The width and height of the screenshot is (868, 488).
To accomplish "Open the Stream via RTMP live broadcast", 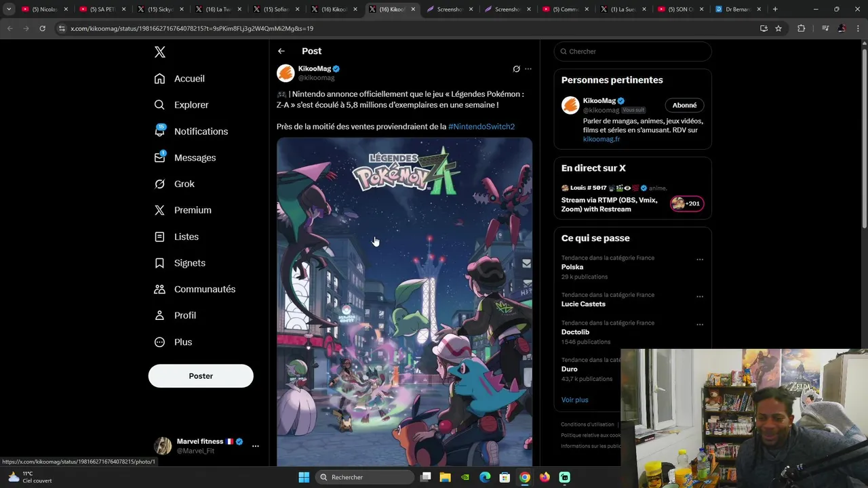I will click(610, 205).
